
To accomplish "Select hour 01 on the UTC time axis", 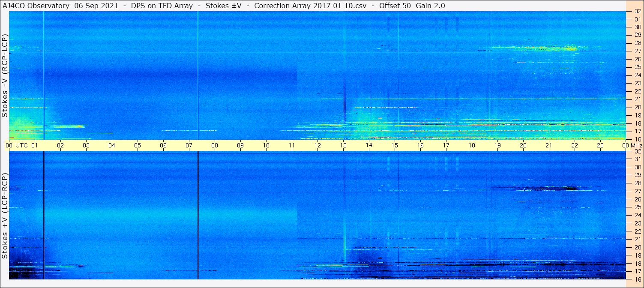I will 35,145.
